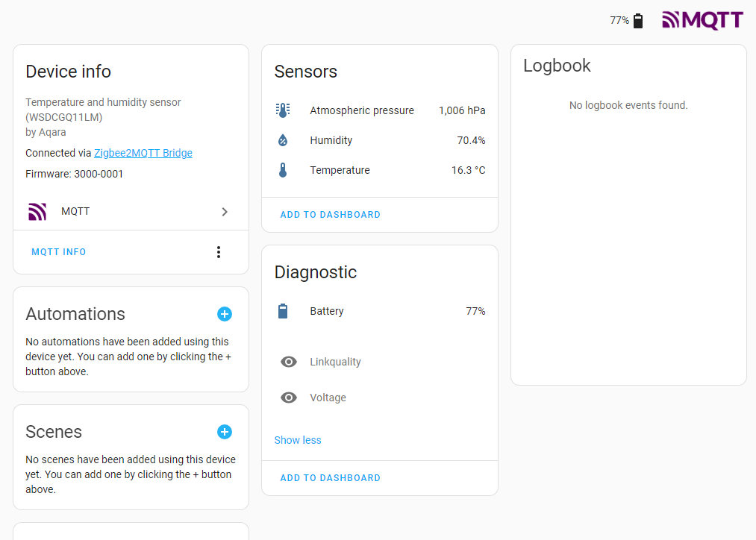Expand the MQTT integration with the chevron

[x=225, y=212]
